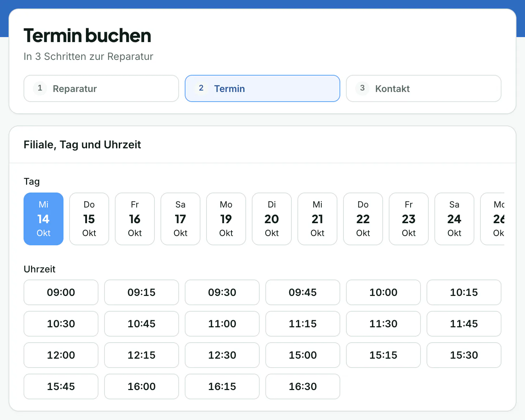Choose Do 22 Okt day

click(x=363, y=219)
